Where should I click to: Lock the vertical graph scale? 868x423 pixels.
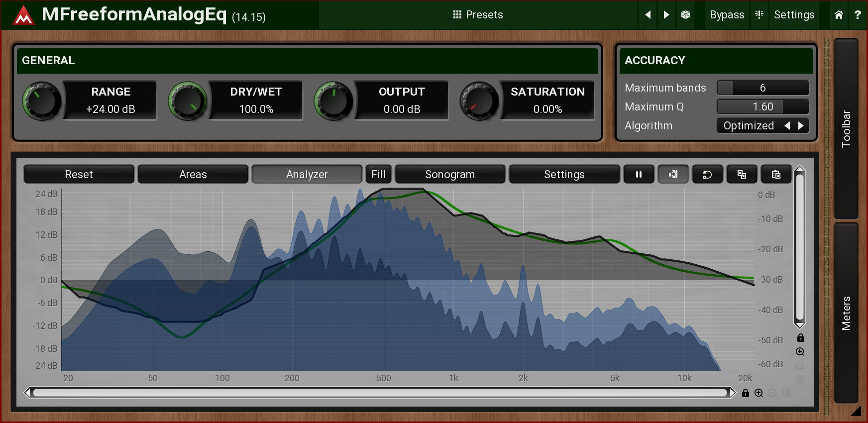(800, 338)
